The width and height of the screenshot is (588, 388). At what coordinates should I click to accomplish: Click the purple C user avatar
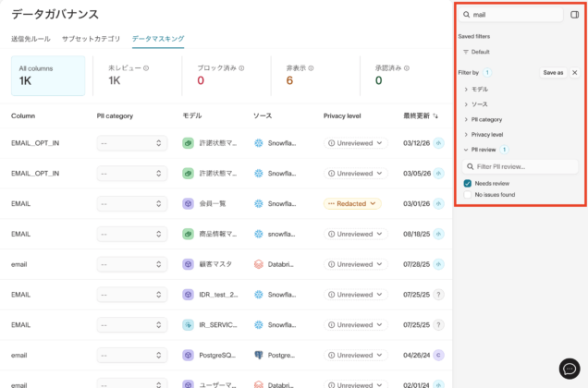438,355
